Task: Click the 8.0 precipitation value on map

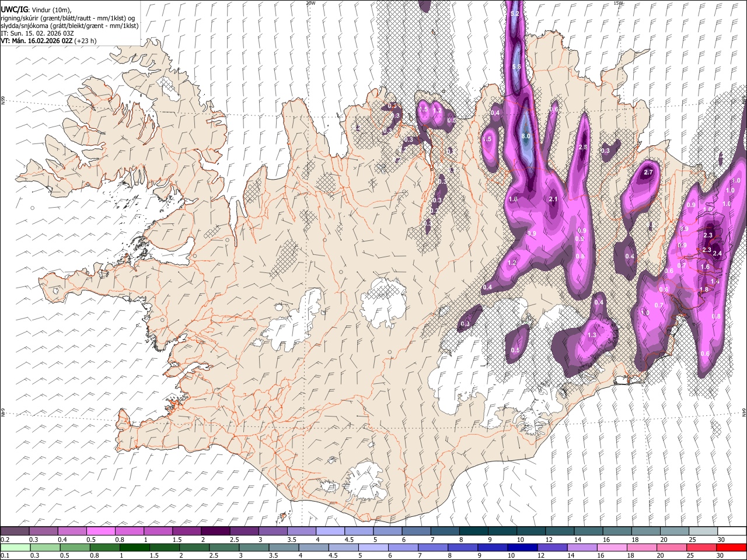Action: click(525, 136)
